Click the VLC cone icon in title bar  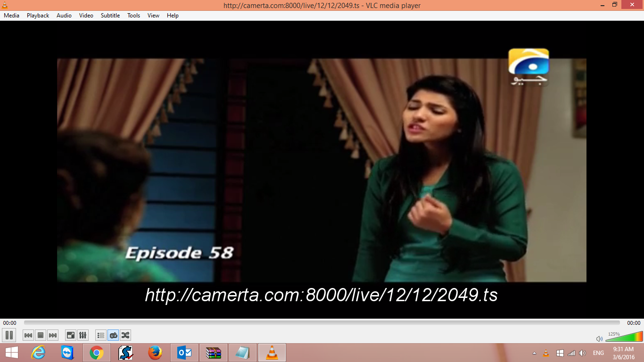(x=5, y=5)
